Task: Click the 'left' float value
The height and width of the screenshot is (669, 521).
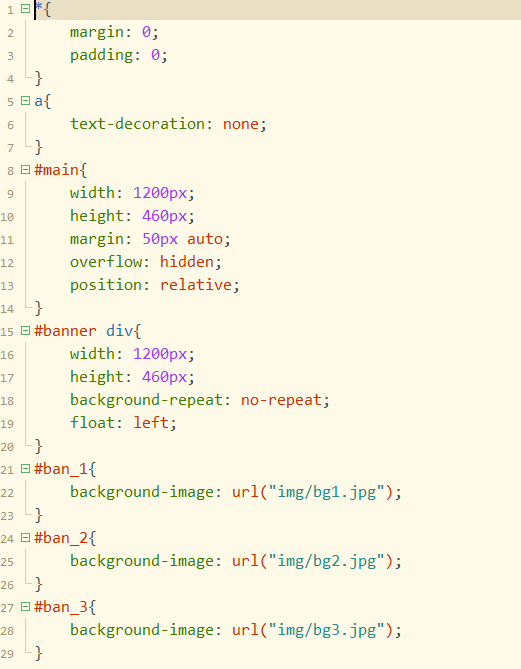Action: coord(151,422)
